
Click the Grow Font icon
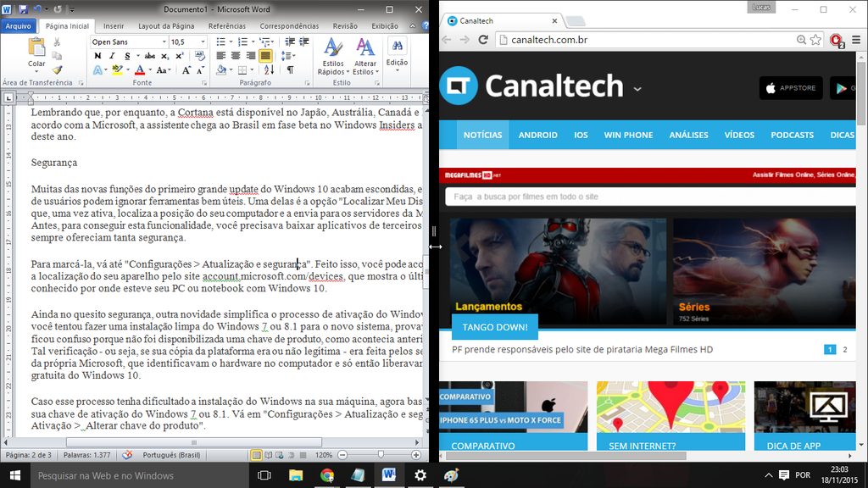(x=186, y=70)
